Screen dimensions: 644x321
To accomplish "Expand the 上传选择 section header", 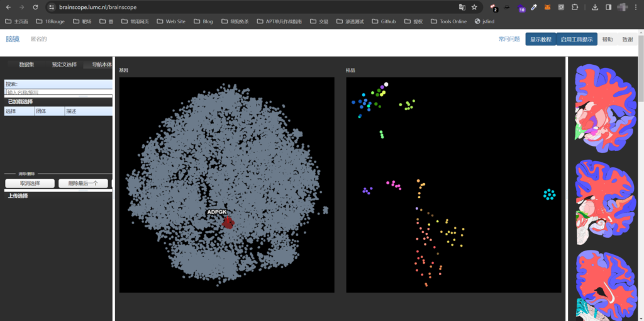I will pyautogui.click(x=58, y=196).
